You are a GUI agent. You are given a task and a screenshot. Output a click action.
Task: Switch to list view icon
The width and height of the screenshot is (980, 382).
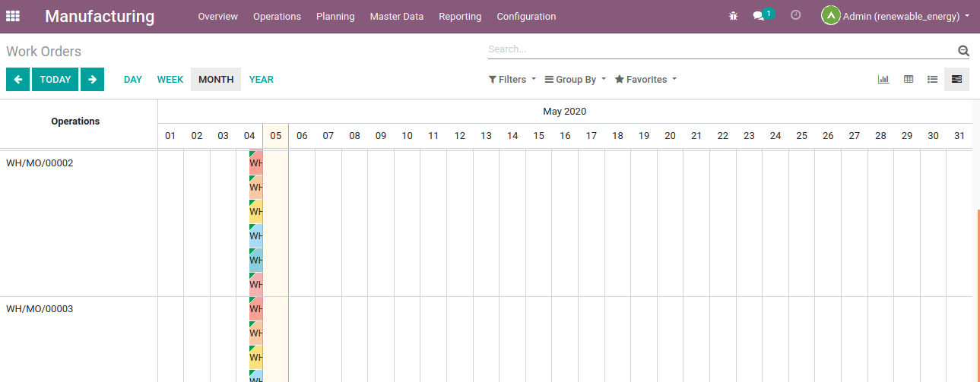coord(932,79)
